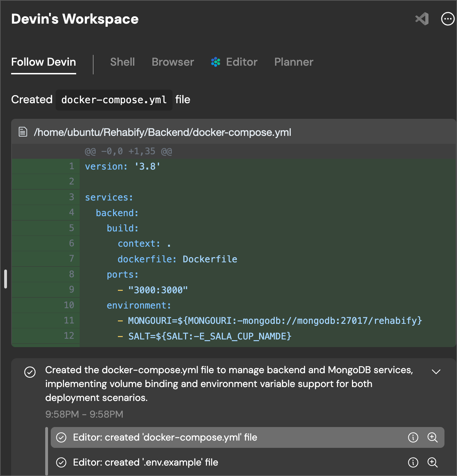Click the step summary description text
457x476 pixels.
(x=229, y=384)
